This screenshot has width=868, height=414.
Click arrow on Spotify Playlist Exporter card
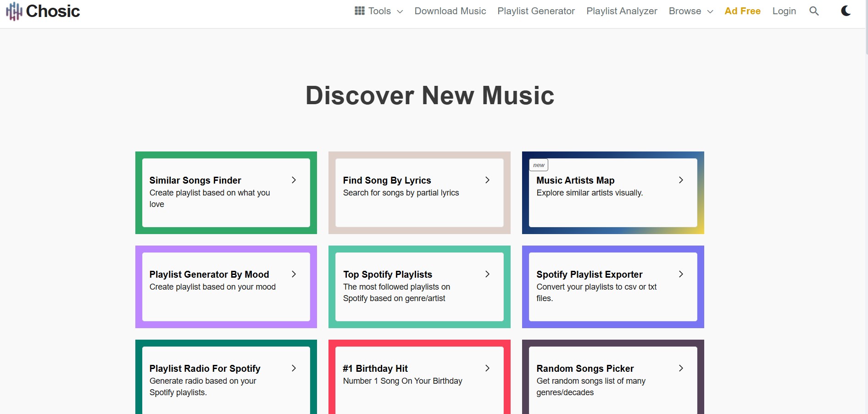pos(681,274)
